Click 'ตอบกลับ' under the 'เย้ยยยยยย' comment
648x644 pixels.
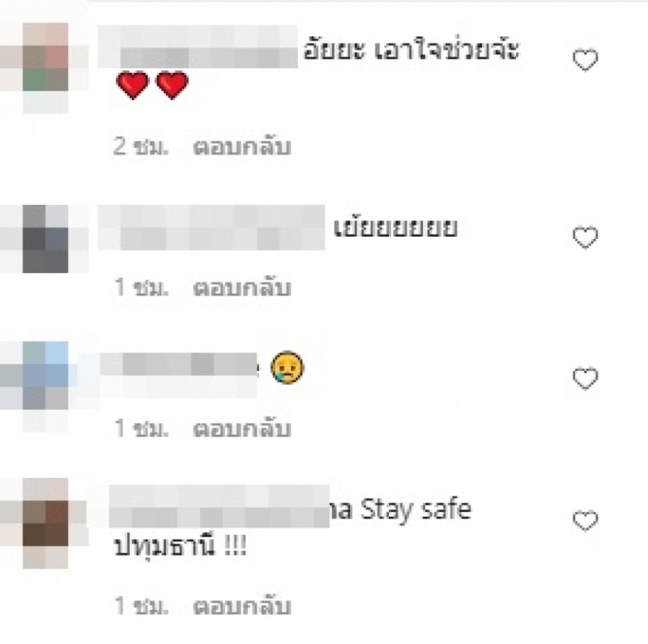pos(242,288)
